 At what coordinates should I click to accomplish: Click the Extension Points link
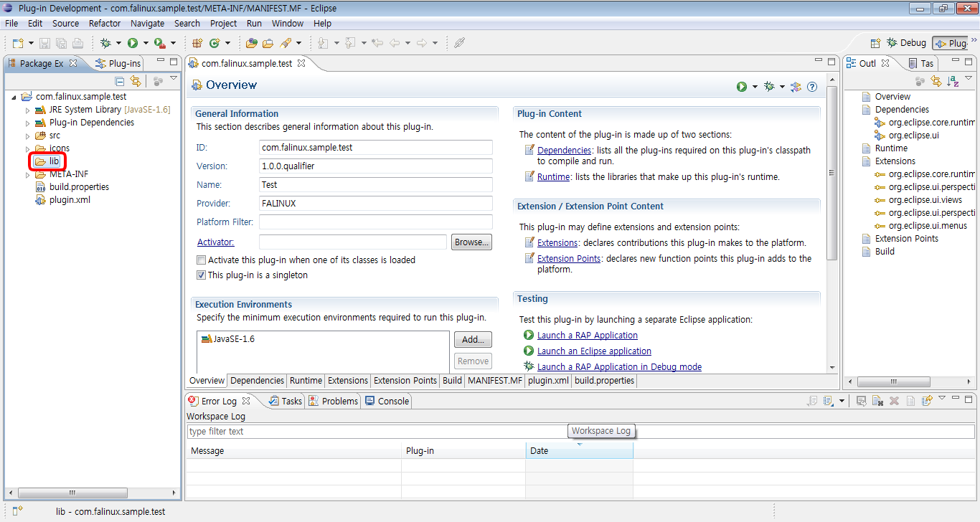(569, 259)
